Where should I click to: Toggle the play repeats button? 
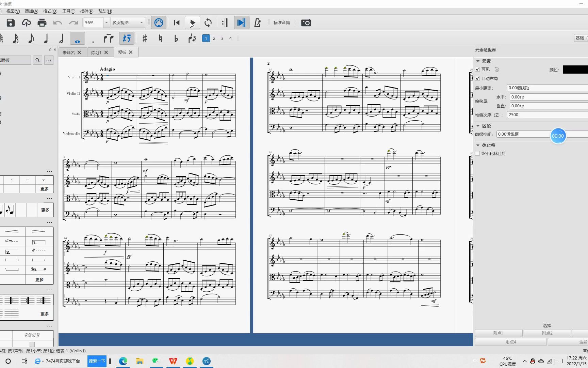pyautogui.click(x=225, y=23)
